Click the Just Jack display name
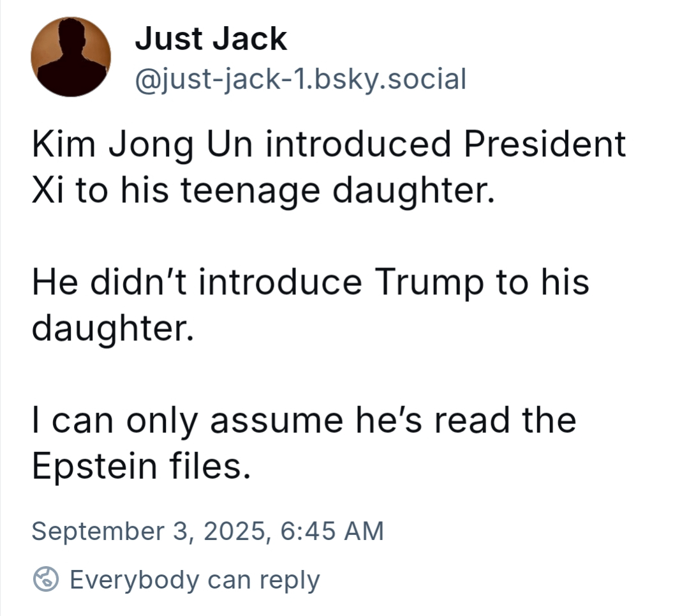Viewport: 689px width, 616px height. point(211,39)
